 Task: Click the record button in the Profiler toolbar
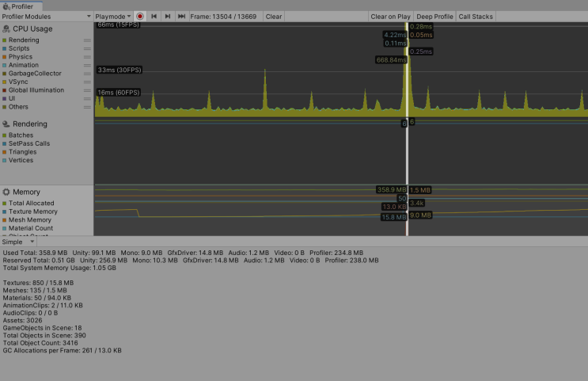140,17
